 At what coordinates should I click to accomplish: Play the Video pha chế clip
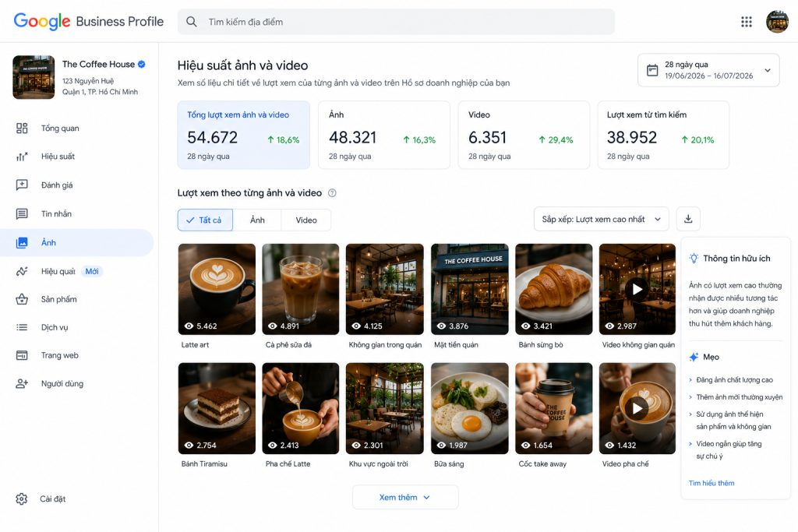pyautogui.click(x=637, y=408)
